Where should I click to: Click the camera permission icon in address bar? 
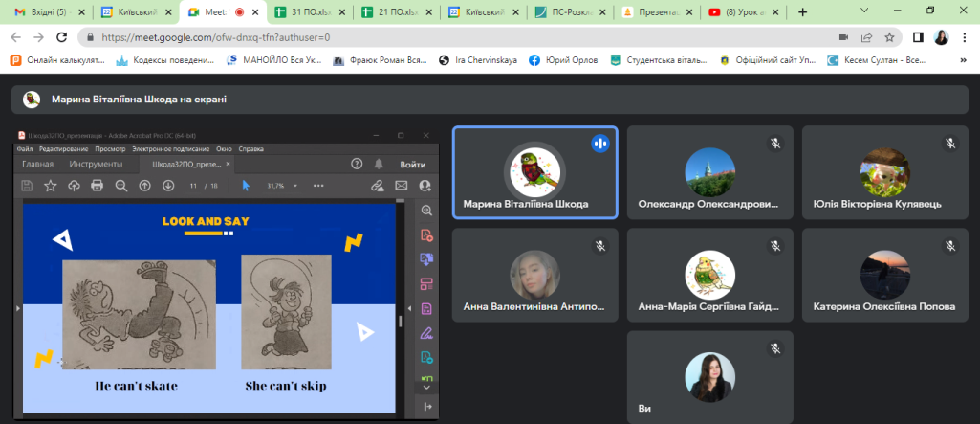[x=843, y=37]
